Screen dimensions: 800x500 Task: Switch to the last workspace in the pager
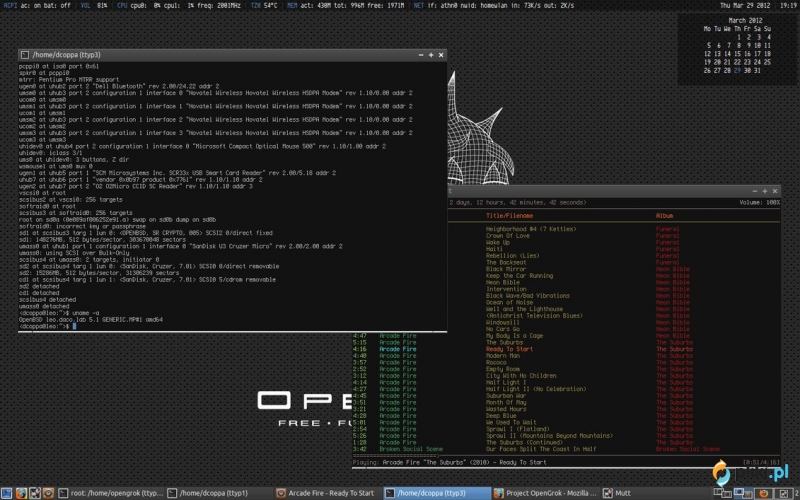click(x=785, y=493)
